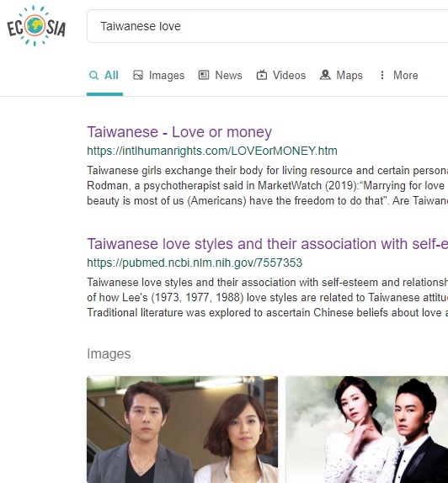Click the News tab newspaper icon
448x483 pixels.
tap(204, 75)
